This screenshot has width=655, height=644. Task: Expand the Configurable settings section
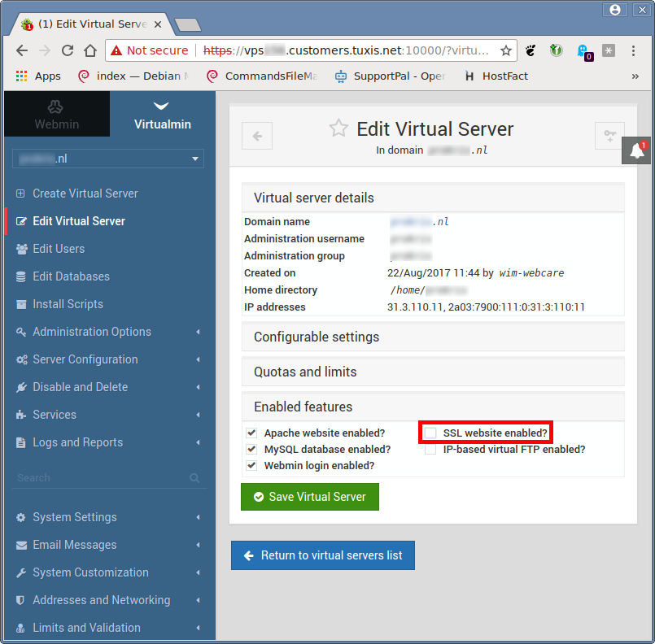(433, 337)
